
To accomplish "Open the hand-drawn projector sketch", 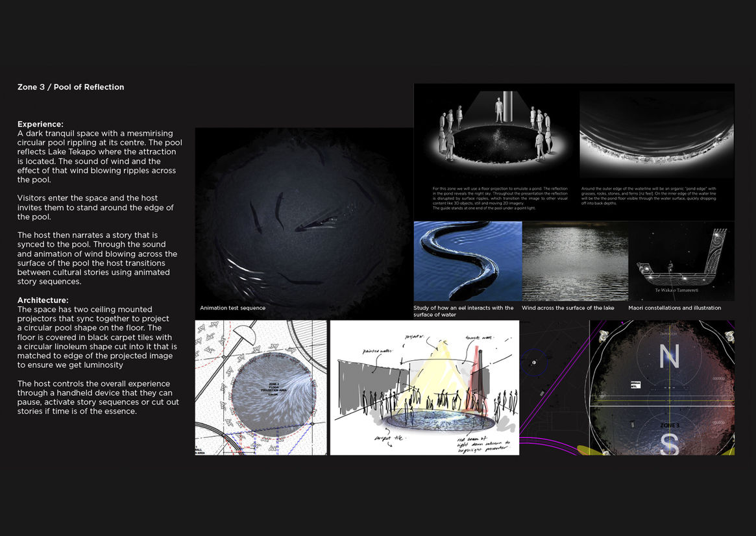I will tap(424, 387).
